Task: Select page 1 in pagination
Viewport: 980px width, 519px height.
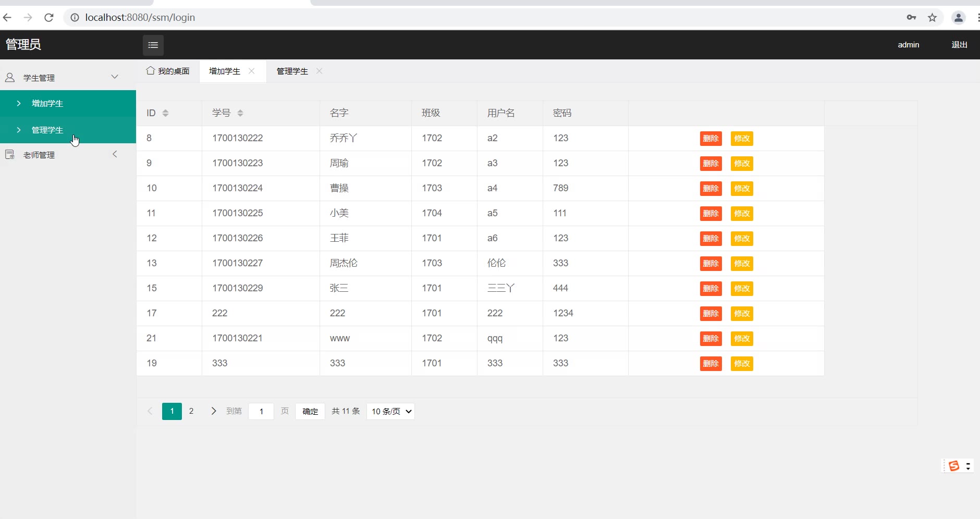Action: click(x=172, y=411)
